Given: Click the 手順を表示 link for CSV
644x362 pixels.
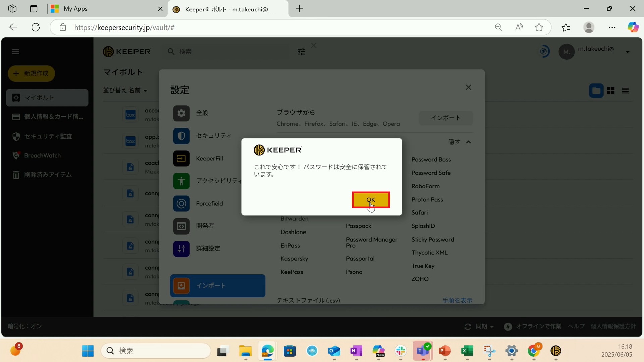Looking at the screenshot, I should click(457, 300).
